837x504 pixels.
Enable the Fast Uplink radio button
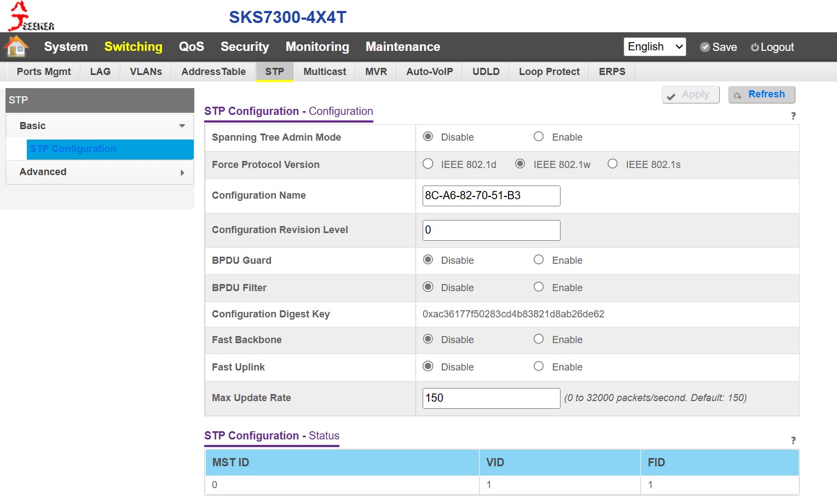(539, 367)
